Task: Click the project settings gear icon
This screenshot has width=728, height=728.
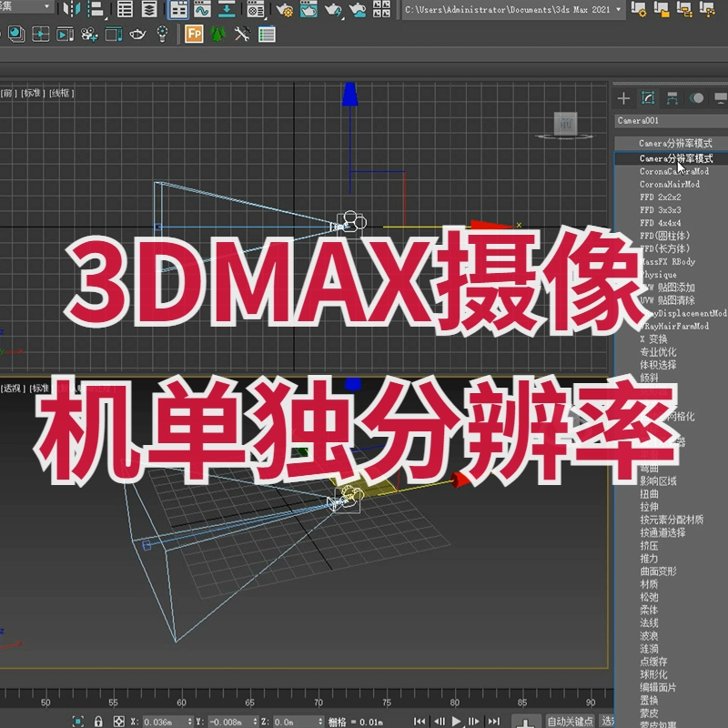Action: 639,9
